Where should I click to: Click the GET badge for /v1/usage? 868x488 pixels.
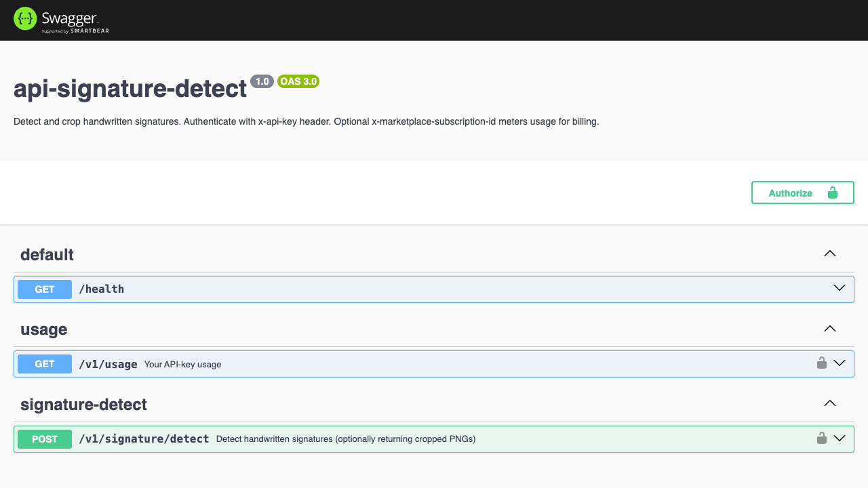(45, 364)
